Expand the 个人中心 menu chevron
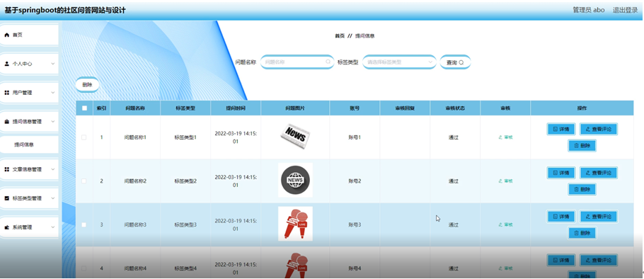The height and width of the screenshot is (279, 644). (x=52, y=64)
